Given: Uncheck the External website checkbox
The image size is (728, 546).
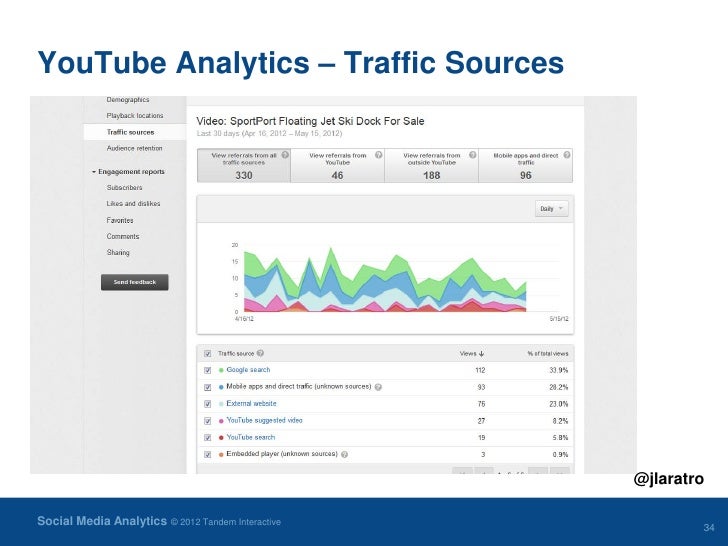Looking at the screenshot, I should click(x=208, y=404).
